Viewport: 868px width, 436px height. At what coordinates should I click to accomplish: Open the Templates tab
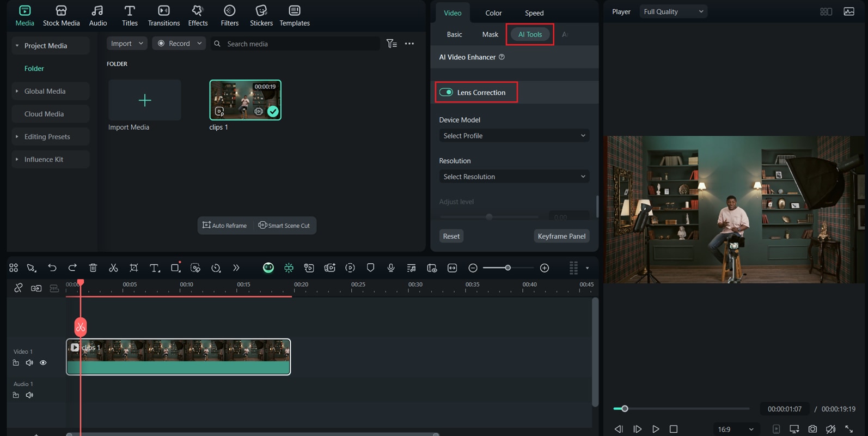coord(295,16)
